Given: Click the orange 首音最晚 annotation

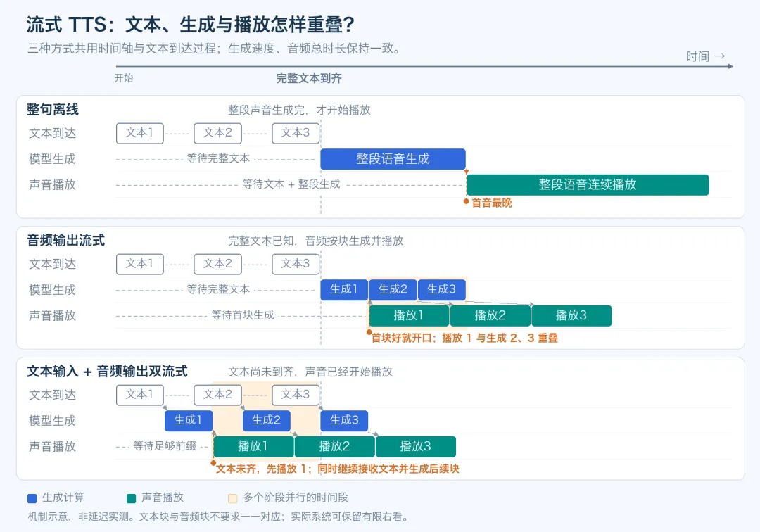Looking at the screenshot, I should 491,203.
